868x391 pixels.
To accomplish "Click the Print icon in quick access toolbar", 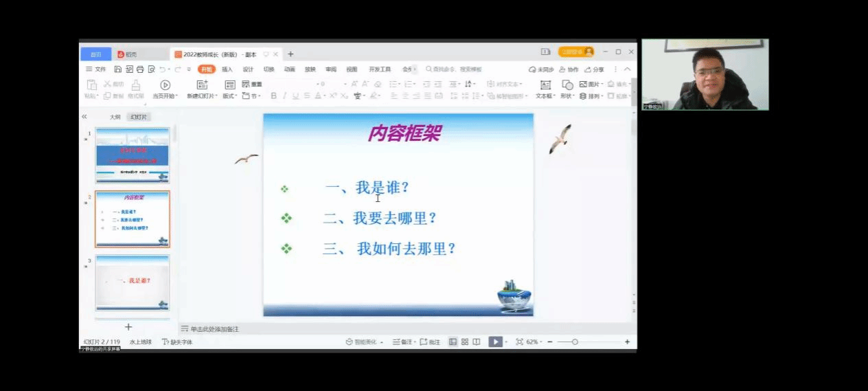I will pos(140,69).
